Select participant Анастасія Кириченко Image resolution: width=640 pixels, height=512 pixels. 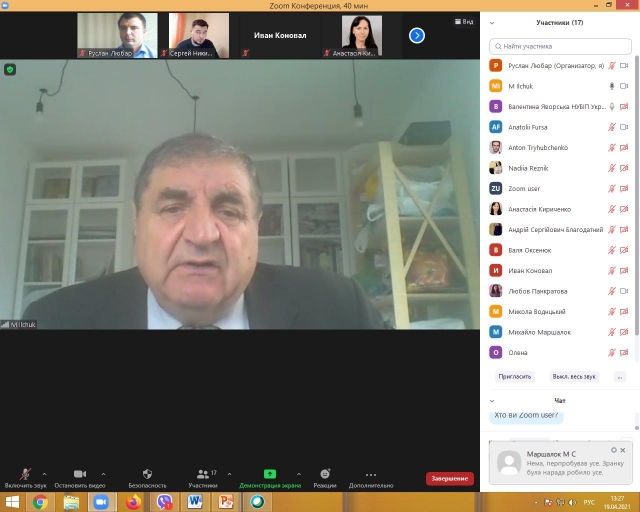click(x=559, y=209)
